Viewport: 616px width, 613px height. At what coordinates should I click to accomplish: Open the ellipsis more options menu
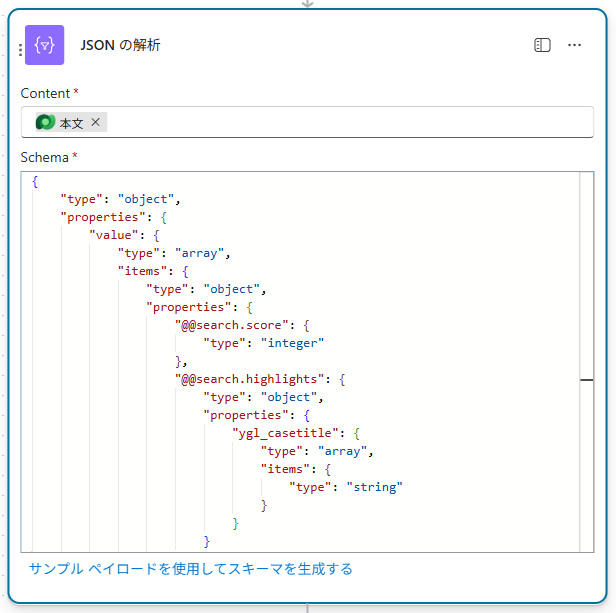coord(574,45)
